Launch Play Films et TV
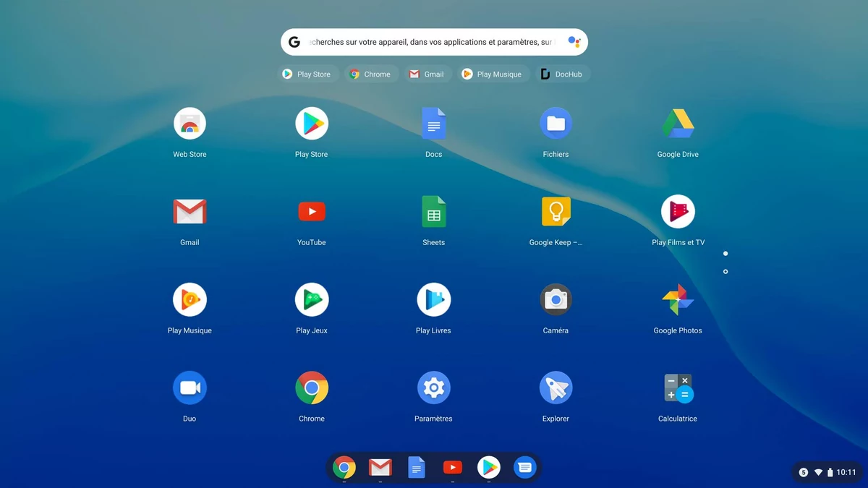Image resolution: width=868 pixels, height=488 pixels. pos(678,212)
